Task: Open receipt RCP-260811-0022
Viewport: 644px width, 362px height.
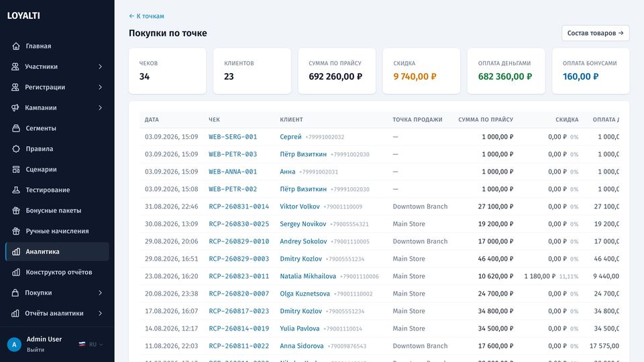Action: point(239,346)
